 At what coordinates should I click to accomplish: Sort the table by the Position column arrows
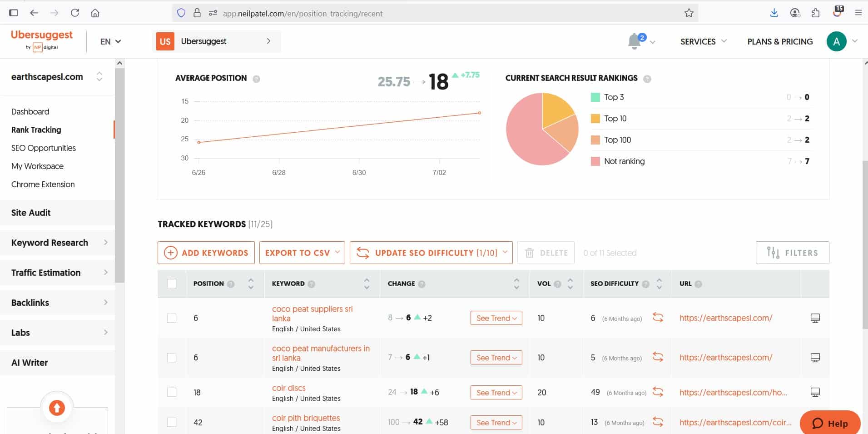click(x=251, y=284)
